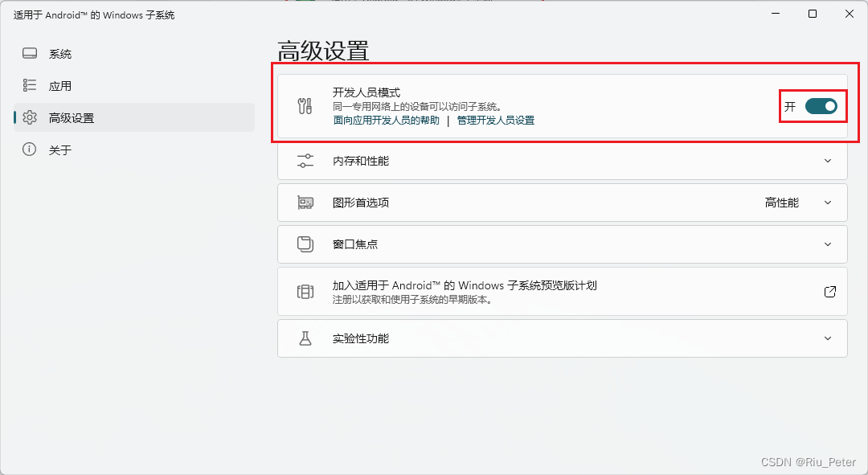Click the 系统 monitor icon in sidebar
Image resolution: width=868 pixels, height=475 pixels.
point(30,53)
